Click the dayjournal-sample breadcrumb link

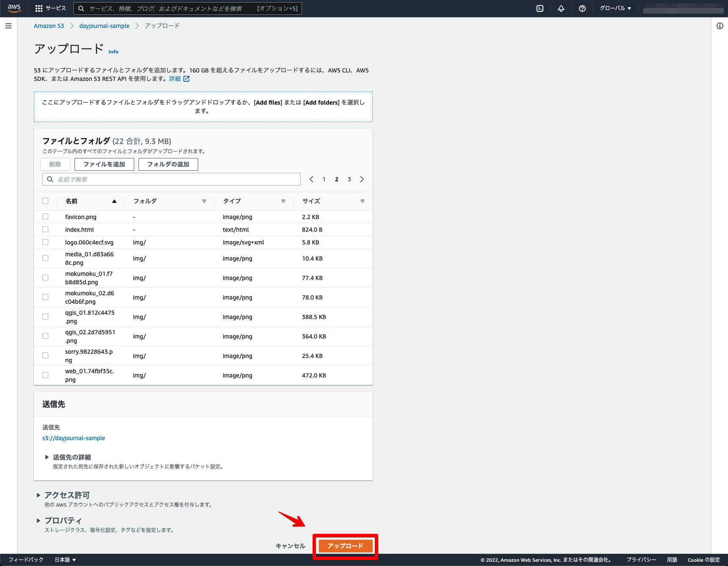tap(104, 26)
